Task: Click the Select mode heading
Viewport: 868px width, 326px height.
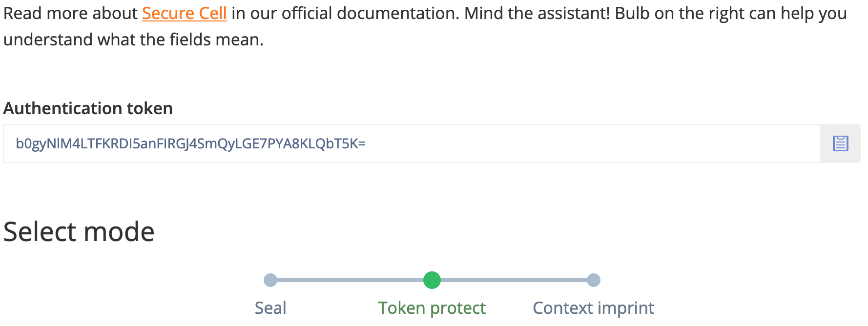Action: point(78,231)
